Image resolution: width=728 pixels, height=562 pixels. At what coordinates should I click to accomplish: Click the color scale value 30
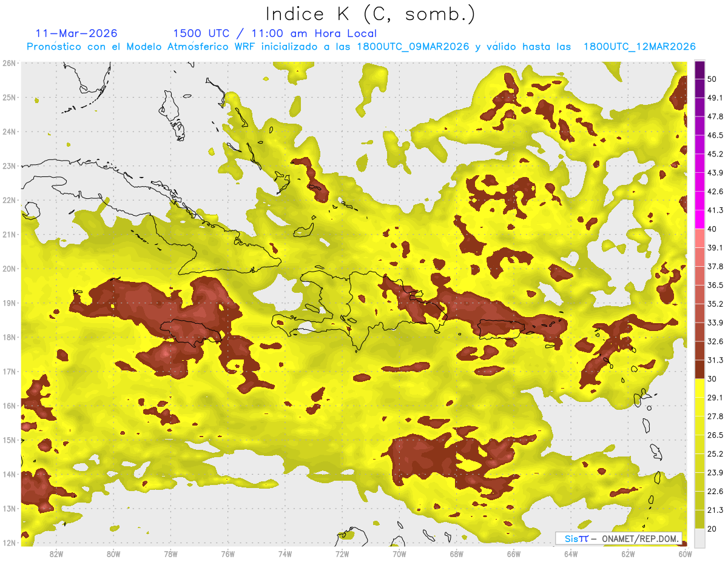click(x=712, y=380)
